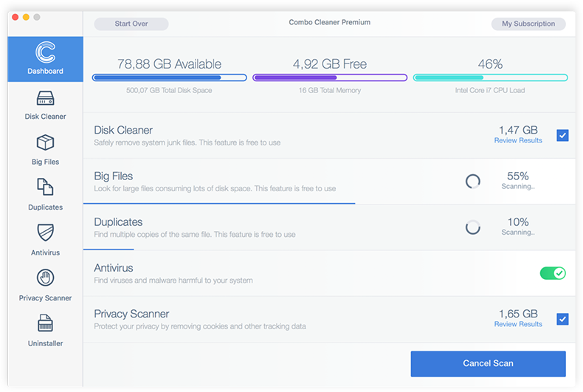Uncheck the Disk Cleaner checkbox
The height and width of the screenshot is (392, 583).
[562, 135]
